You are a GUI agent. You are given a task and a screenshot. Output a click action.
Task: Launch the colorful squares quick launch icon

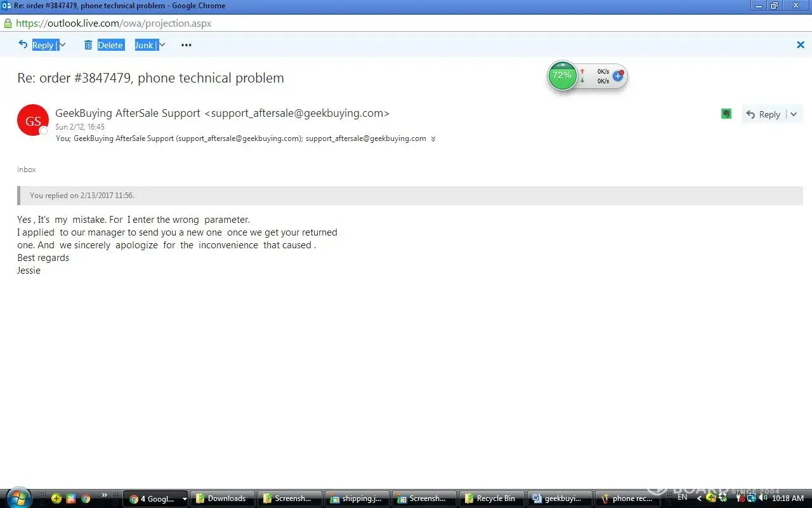click(71, 498)
